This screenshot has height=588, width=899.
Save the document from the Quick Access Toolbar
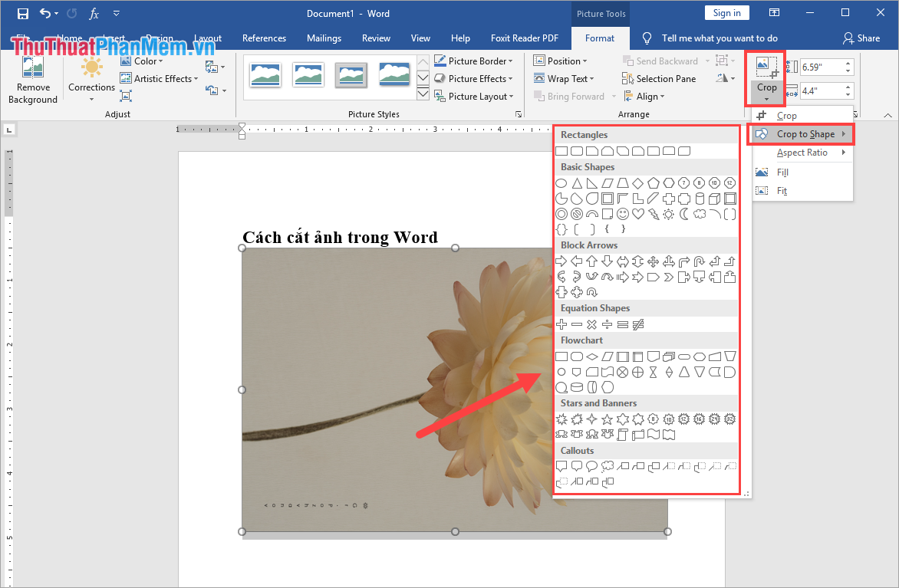[x=23, y=13]
